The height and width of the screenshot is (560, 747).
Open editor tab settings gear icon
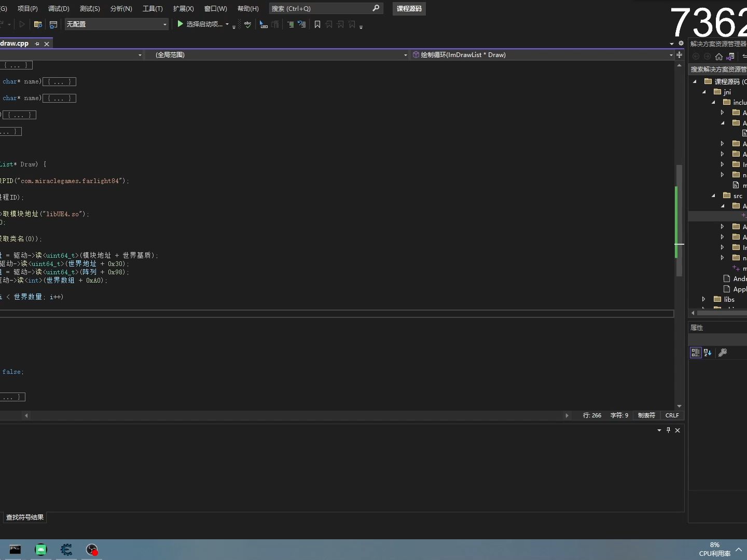point(681,44)
